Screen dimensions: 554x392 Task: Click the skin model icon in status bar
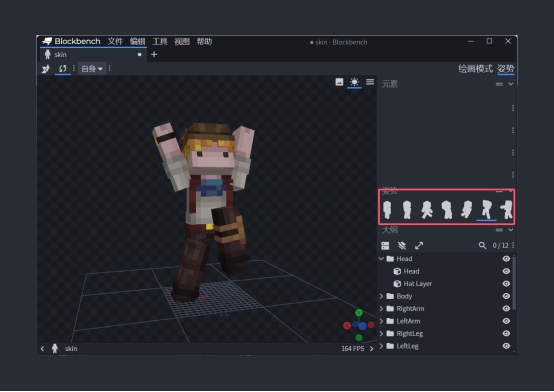[54, 349]
